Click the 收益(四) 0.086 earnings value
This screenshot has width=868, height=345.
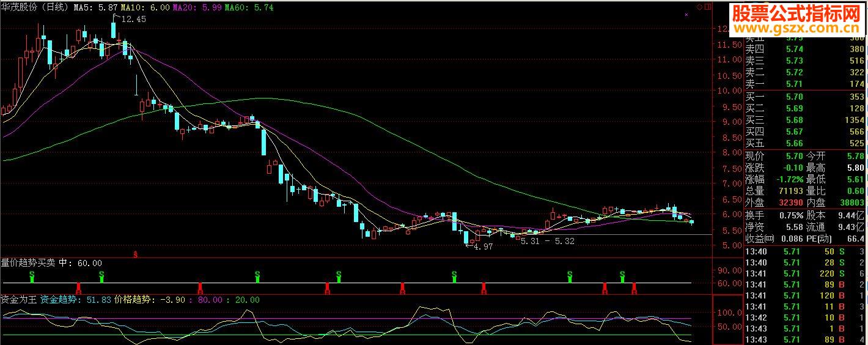click(792, 239)
